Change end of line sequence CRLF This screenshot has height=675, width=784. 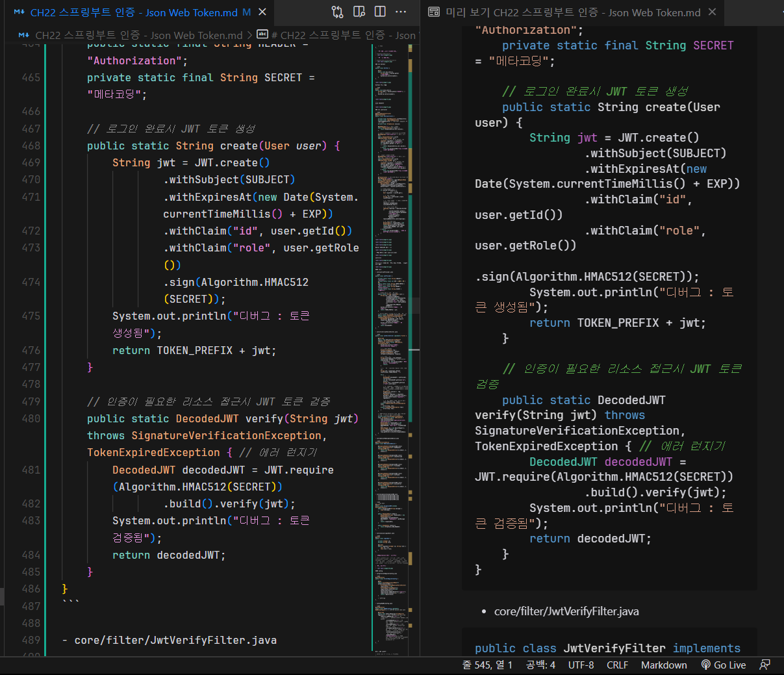click(617, 665)
